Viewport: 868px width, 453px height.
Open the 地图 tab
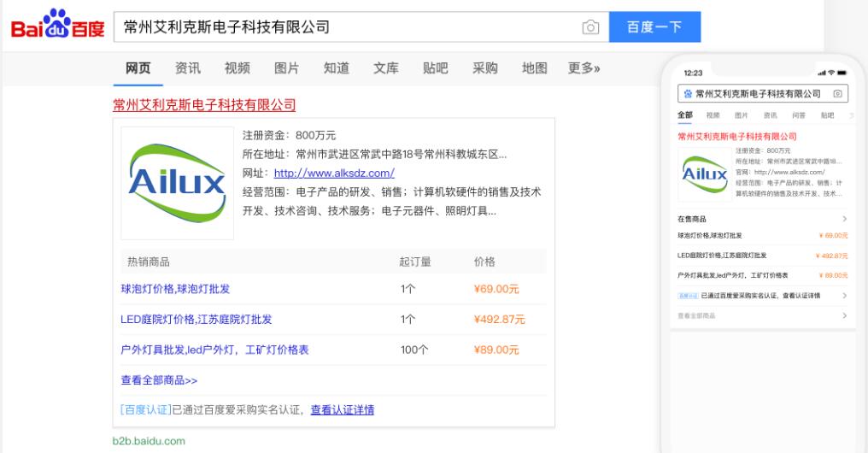point(535,68)
